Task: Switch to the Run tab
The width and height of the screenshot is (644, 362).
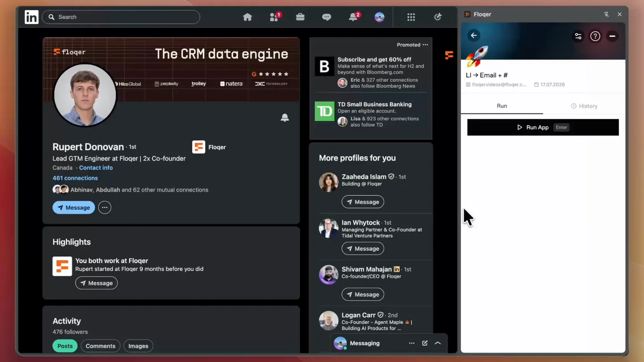Action: coord(502,106)
